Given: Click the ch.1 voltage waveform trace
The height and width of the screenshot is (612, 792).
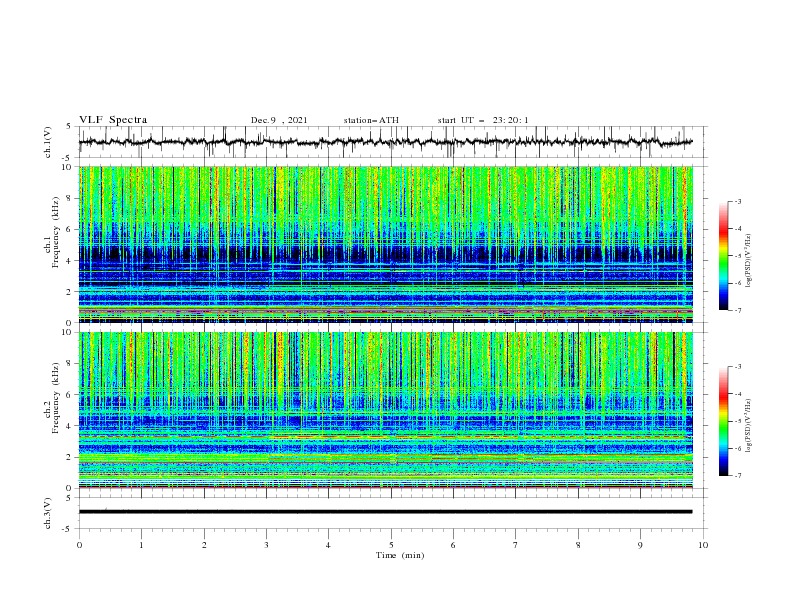Looking at the screenshot, I should point(386,142).
